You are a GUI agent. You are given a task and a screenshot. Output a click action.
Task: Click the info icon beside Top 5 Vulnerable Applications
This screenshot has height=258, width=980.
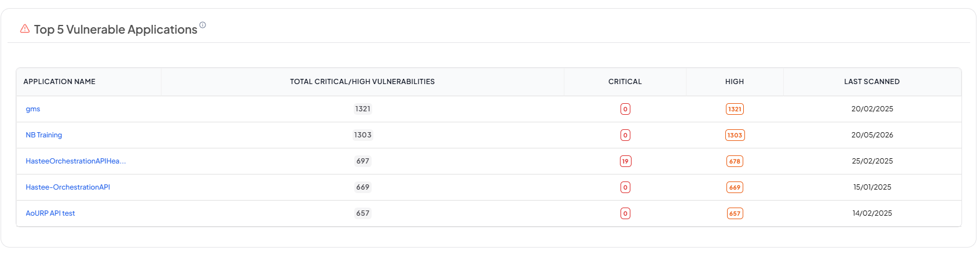click(203, 25)
